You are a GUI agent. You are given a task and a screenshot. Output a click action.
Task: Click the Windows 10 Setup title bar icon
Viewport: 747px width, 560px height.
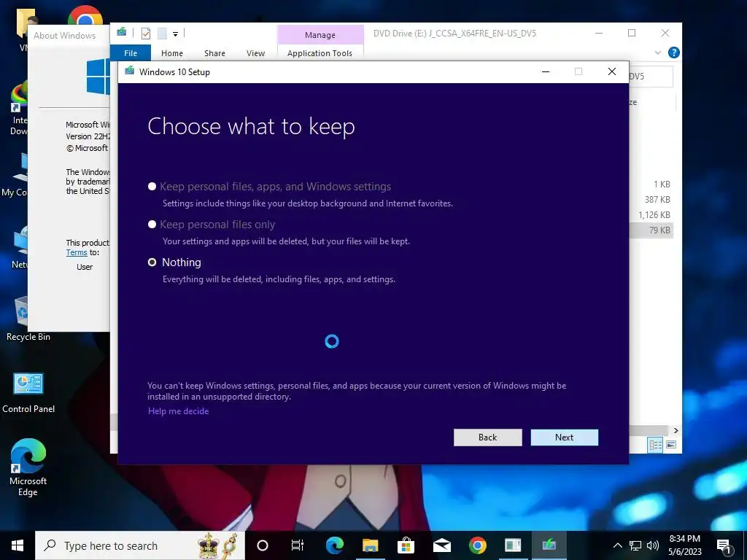point(129,71)
